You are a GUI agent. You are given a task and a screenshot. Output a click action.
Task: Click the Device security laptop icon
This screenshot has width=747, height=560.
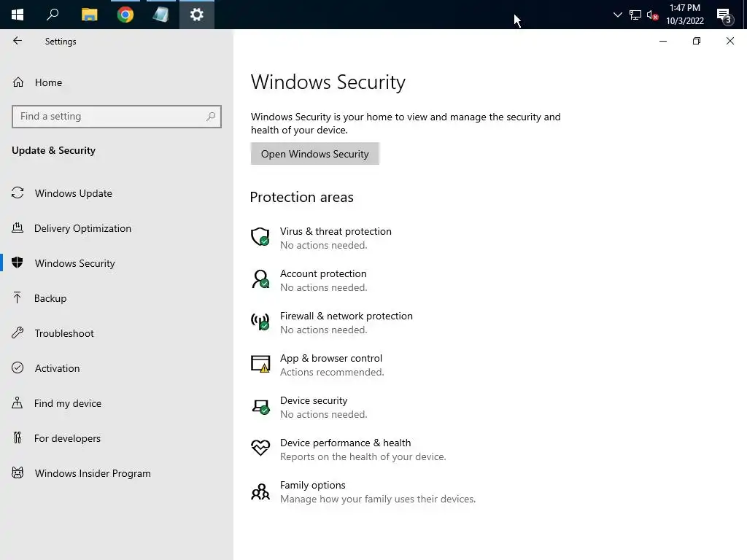[x=260, y=407]
